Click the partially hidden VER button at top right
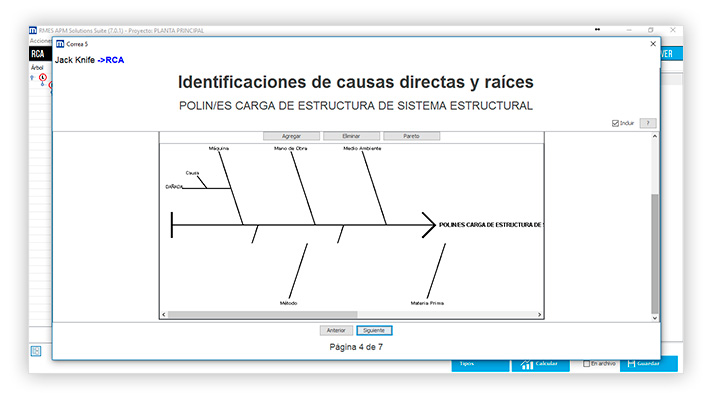 (x=671, y=54)
